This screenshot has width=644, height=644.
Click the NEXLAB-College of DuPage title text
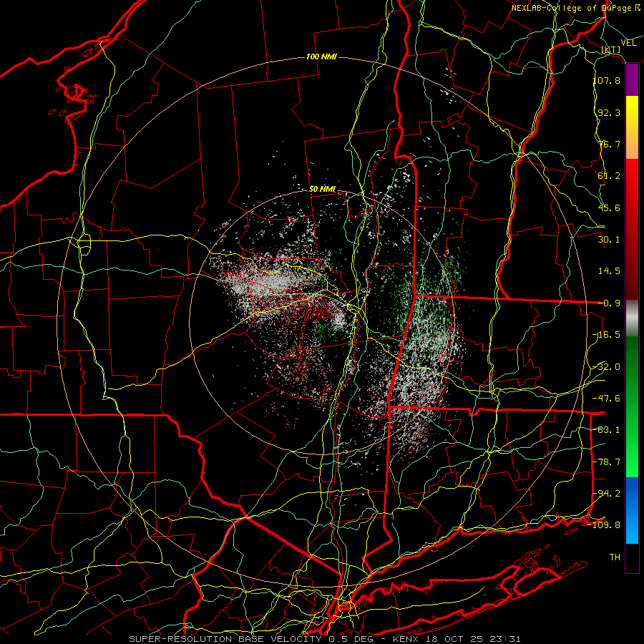coord(576,8)
